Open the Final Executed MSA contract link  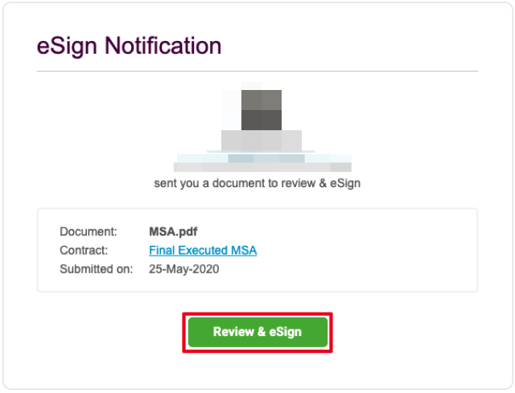click(203, 250)
